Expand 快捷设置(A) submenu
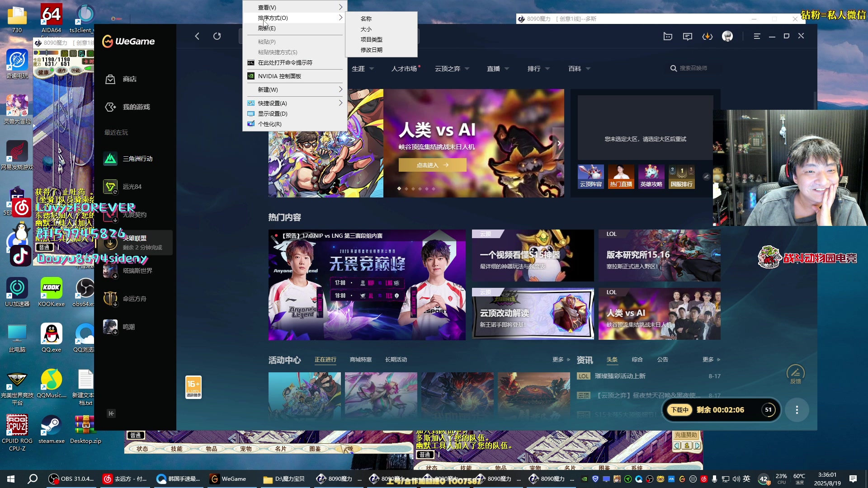This screenshot has width=868, height=488. [295, 103]
